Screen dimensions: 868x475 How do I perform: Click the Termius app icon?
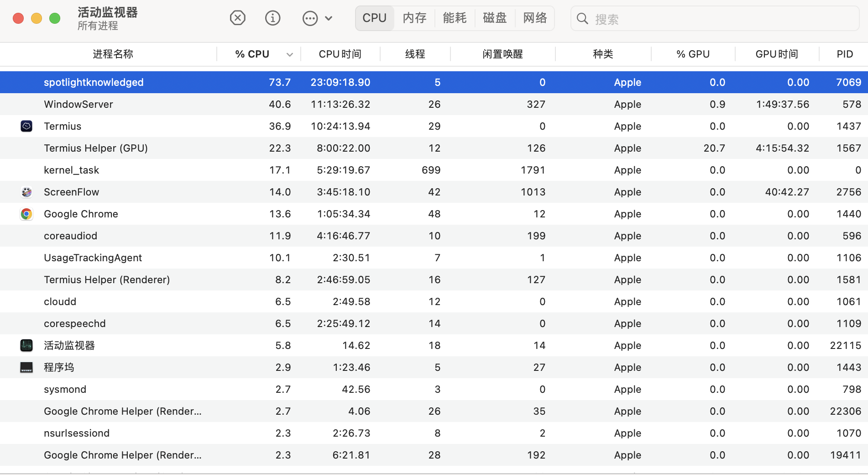click(26, 126)
